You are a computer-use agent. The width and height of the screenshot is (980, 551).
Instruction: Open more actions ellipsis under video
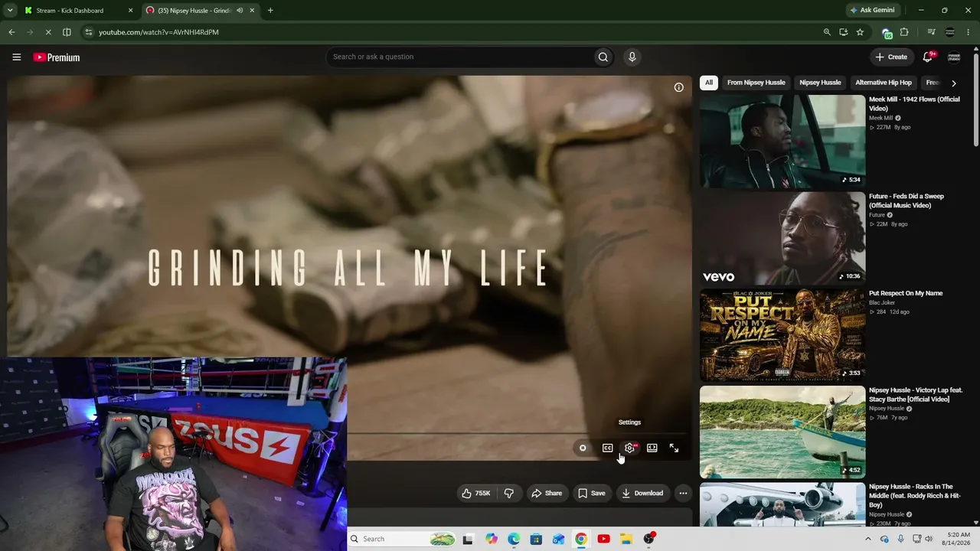[683, 494]
